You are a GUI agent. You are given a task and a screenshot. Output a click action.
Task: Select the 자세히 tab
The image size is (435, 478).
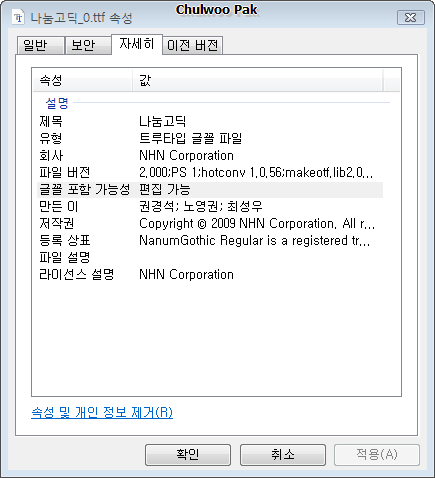coord(137,44)
